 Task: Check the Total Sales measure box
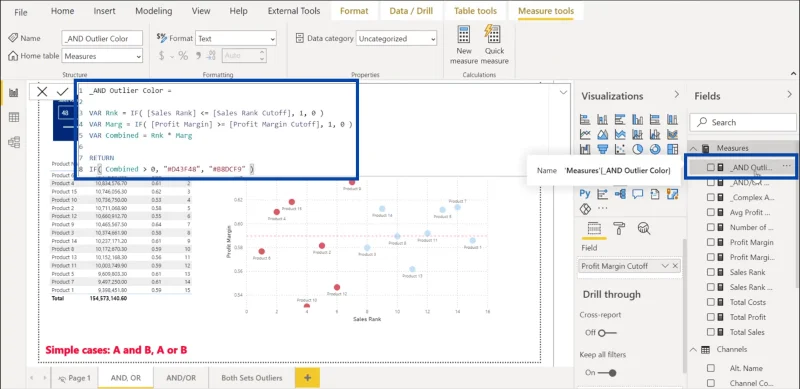[x=711, y=332]
